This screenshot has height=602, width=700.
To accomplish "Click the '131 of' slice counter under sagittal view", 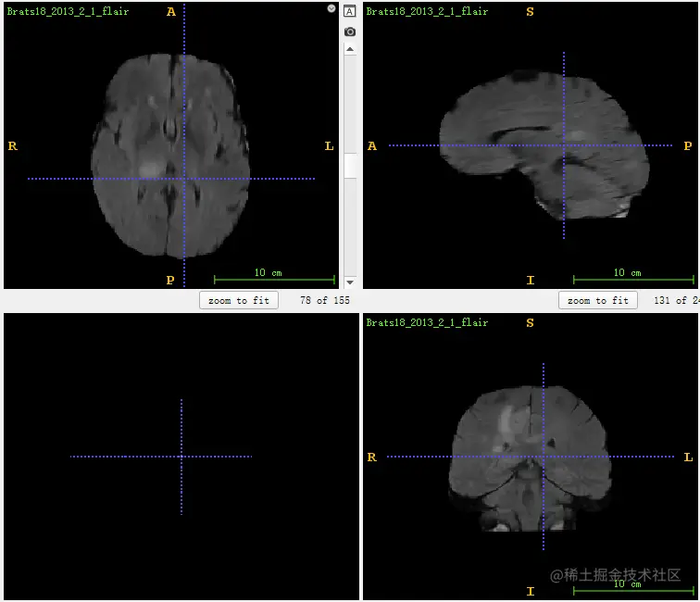I will [676, 301].
